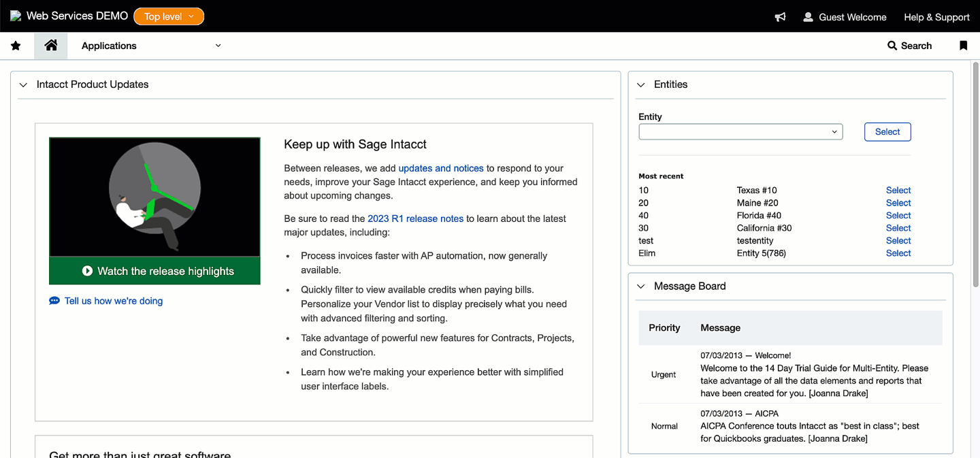Image resolution: width=980 pixels, height=458 pixels.
Task: Open the 2023 R1 release notes link
Action: point(416,218)
